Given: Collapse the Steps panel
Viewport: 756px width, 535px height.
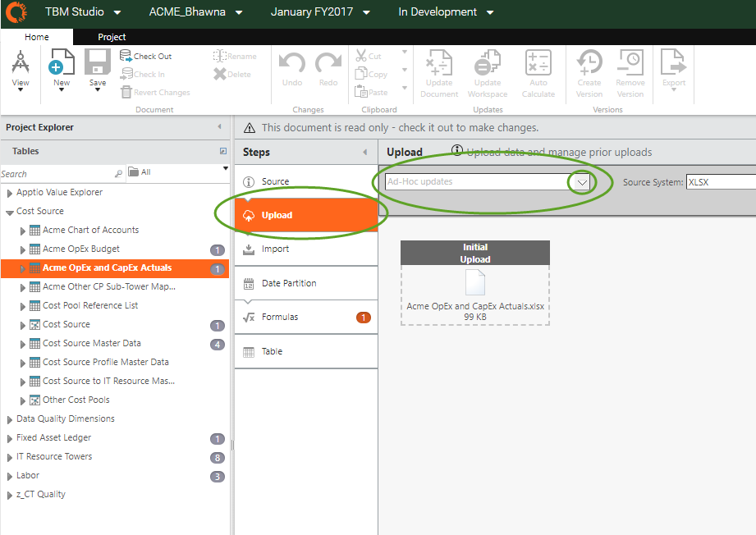Looking at the screenshot, I should pos(365,152).
